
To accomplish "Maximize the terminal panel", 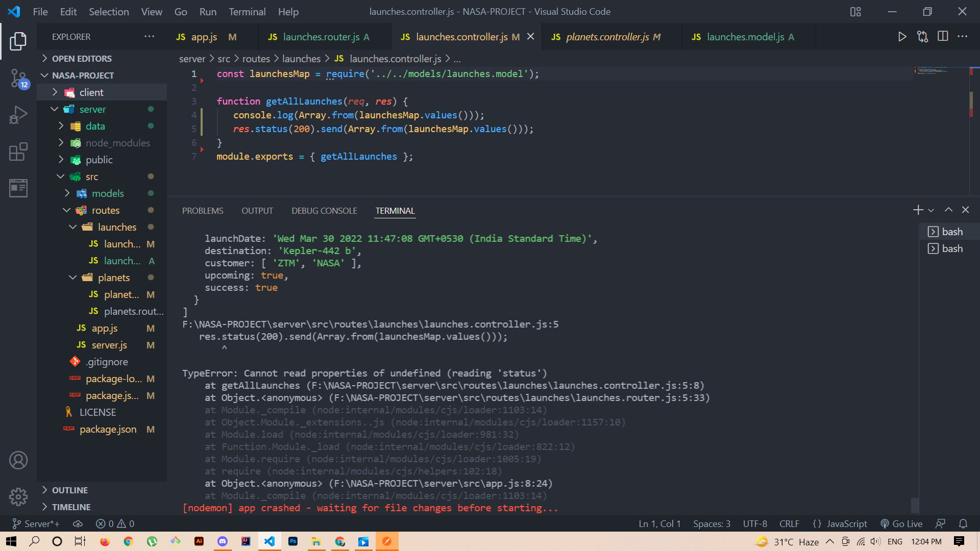I will (948, 210).
